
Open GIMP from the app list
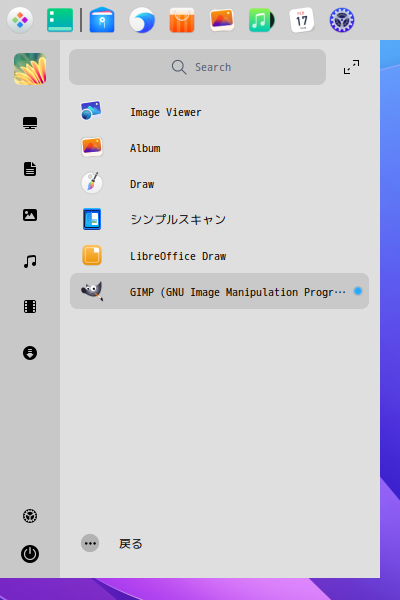point(219,291)
